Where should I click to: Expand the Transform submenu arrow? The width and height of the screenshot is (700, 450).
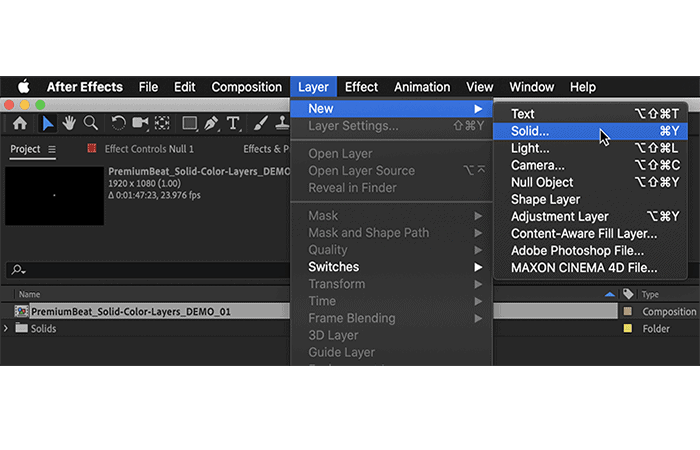pyautogui.click(x=478, y=284)
